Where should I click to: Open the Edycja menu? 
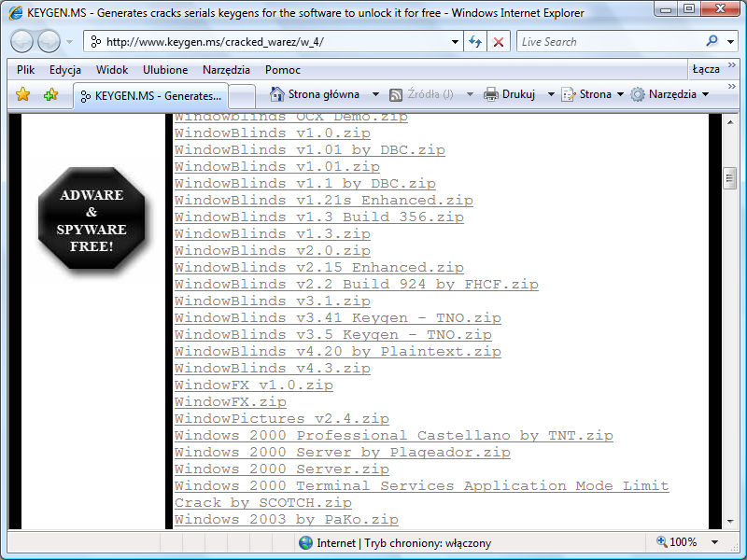(x=65, y=70)
